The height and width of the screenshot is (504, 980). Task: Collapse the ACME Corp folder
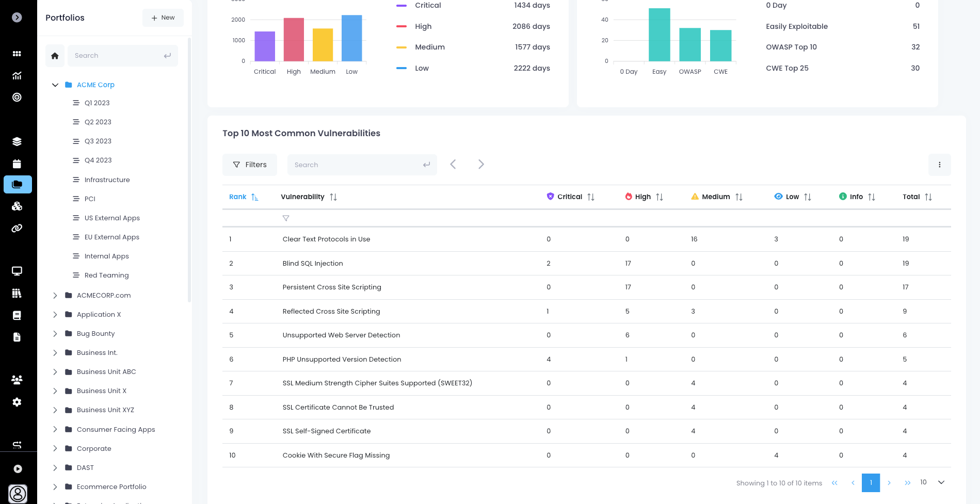(55, 85)
